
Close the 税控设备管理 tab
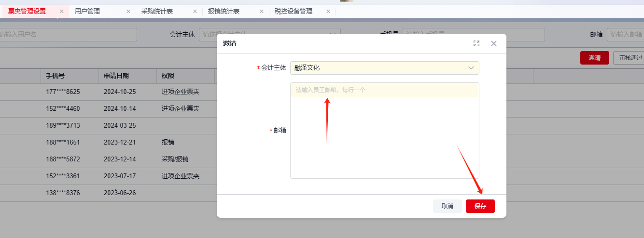tap(328, 12)
